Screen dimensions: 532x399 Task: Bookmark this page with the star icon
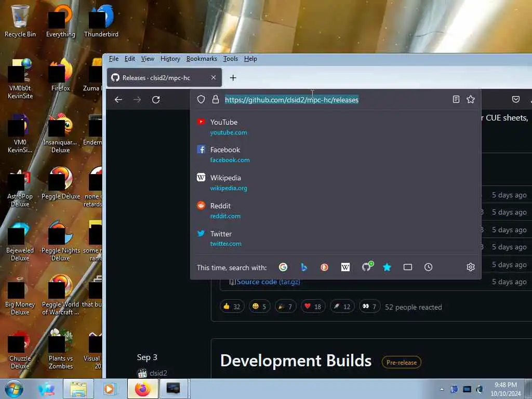471,99
